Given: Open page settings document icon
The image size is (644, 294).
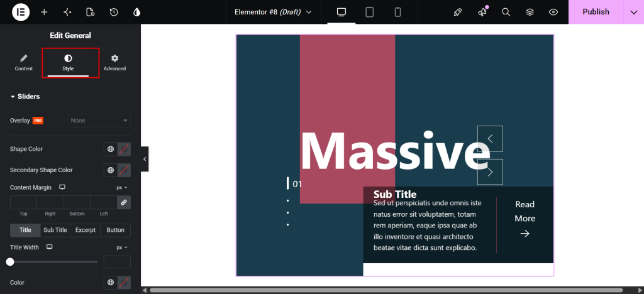Looking at the screenshot, I should click(x=91, y=13).
